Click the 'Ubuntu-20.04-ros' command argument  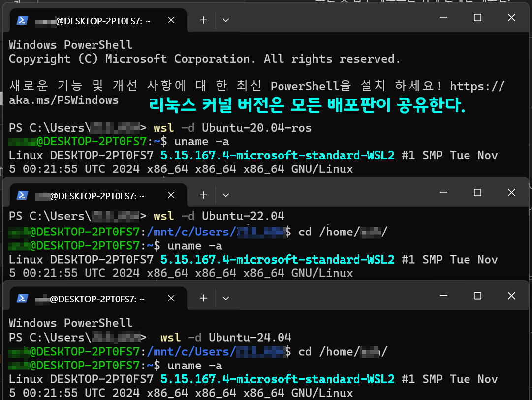256,128
